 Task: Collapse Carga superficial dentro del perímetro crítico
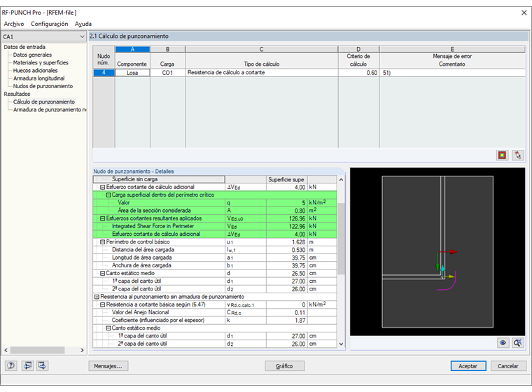[108, 195]
